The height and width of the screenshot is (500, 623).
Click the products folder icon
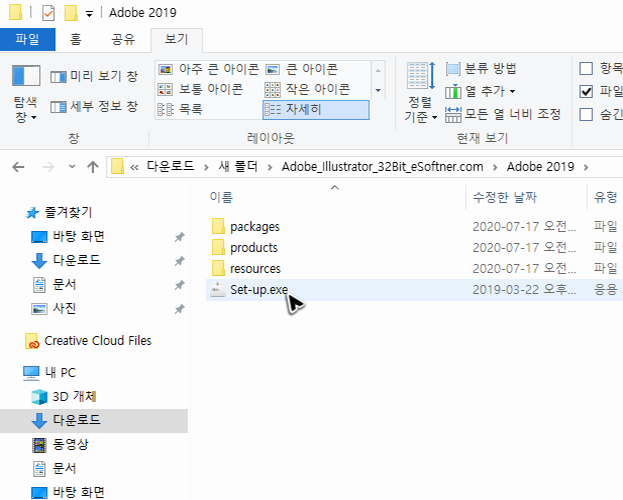coord(218,248)
